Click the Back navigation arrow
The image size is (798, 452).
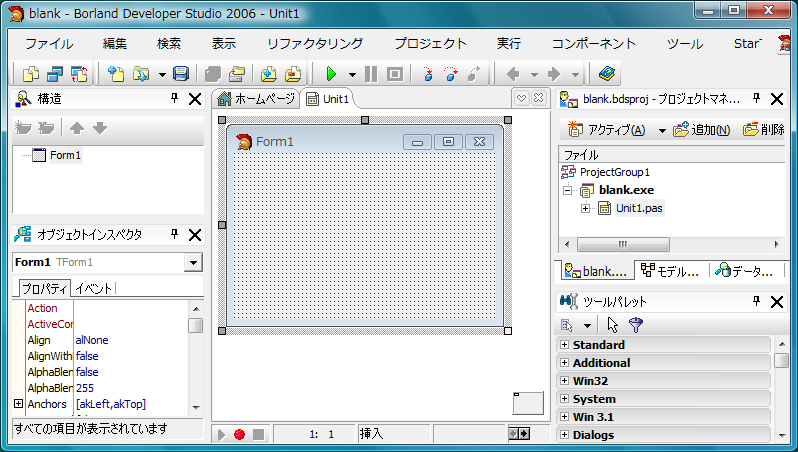(513, 74)
